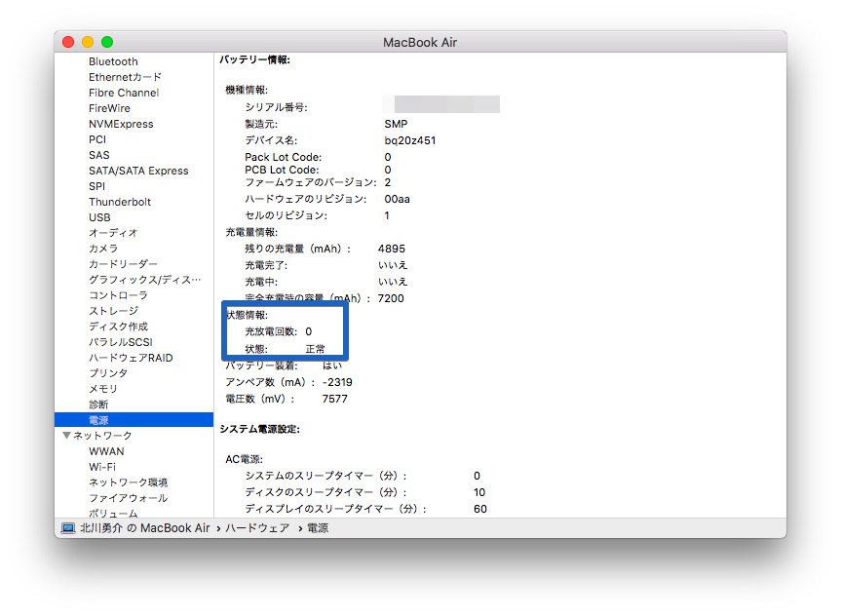The image size is (841, 616).
Task: Click the Pack Lot Code label
Action: [284, 157]
